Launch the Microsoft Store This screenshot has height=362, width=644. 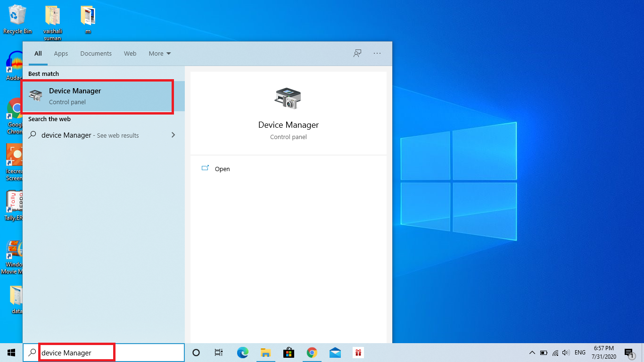point(289,352)
